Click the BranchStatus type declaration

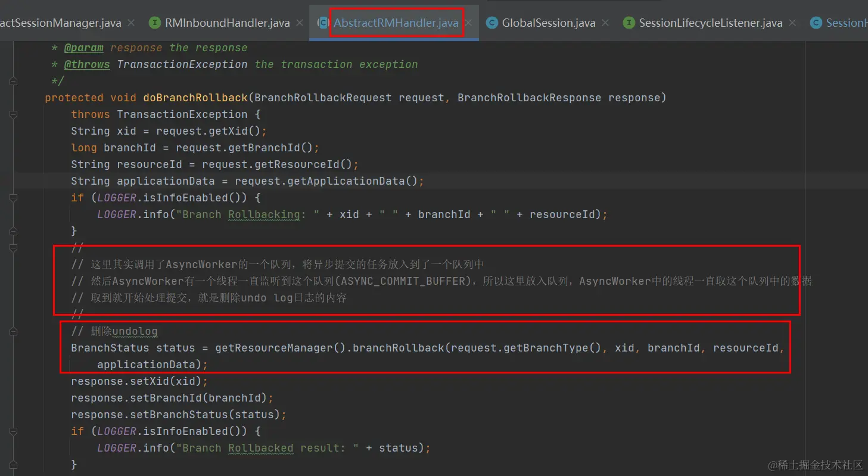coord(110,348)
